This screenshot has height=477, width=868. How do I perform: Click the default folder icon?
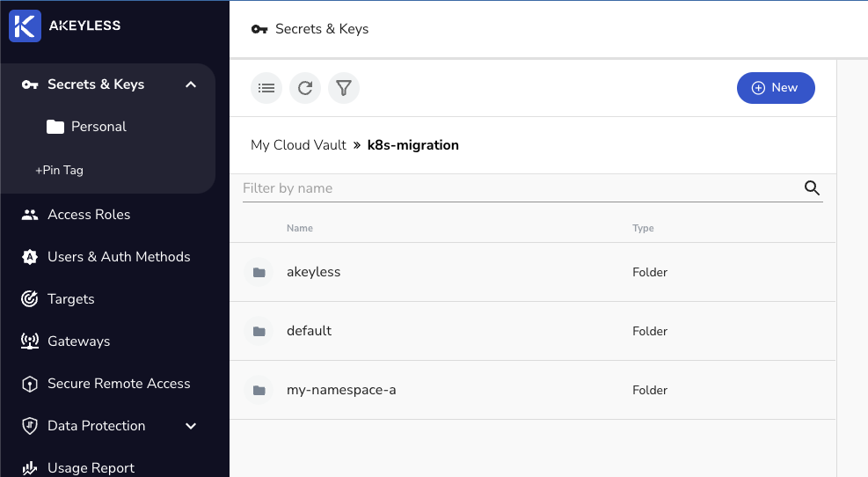[x=259, y=332]
